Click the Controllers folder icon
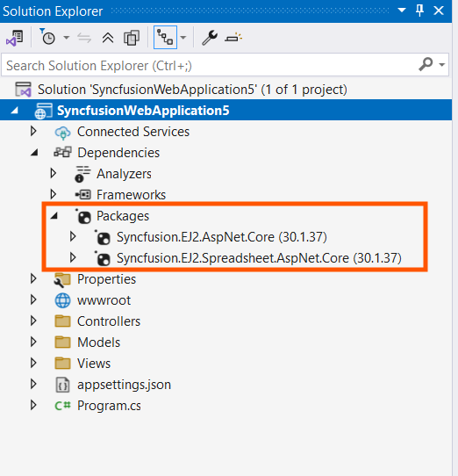The width and height of the screenshot is (458, 476). click(x=62, y=321)
